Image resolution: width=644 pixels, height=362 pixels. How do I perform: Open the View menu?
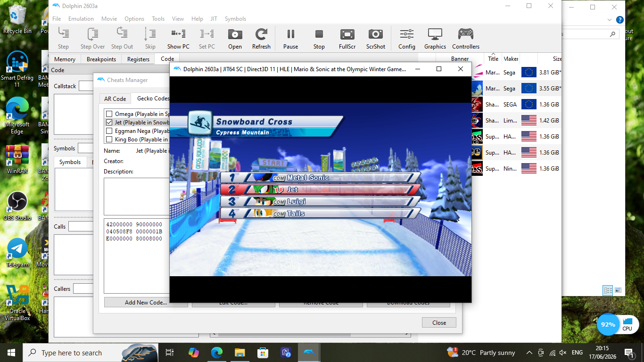coord(178,19)
